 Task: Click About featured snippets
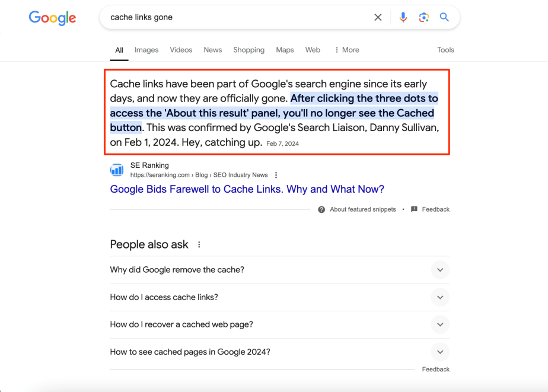(362, 209)
